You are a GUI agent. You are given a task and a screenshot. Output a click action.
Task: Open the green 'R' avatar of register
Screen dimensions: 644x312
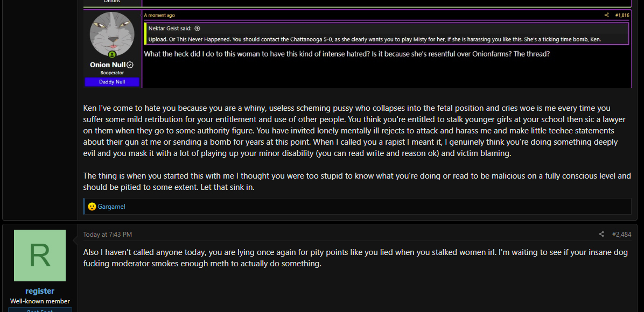pos(40,256)
